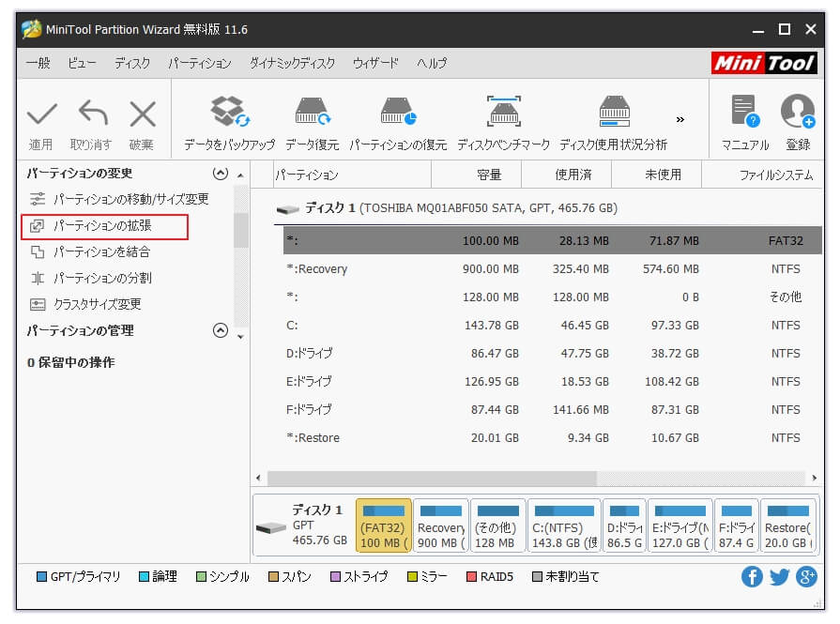840x624 pixels.
Task: Click the horizontal scrollbar of the partition list
Action: 433,478
